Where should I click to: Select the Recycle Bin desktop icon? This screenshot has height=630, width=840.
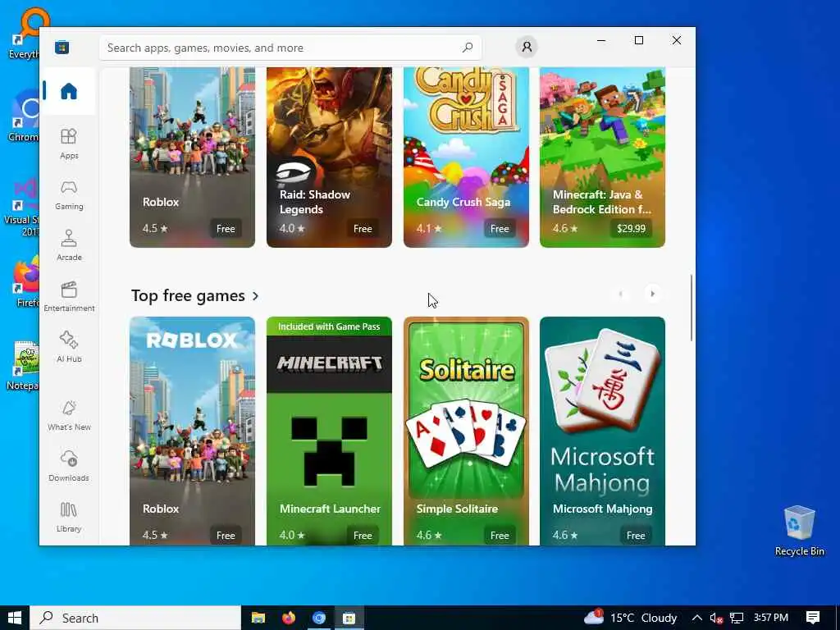[799, 531]
